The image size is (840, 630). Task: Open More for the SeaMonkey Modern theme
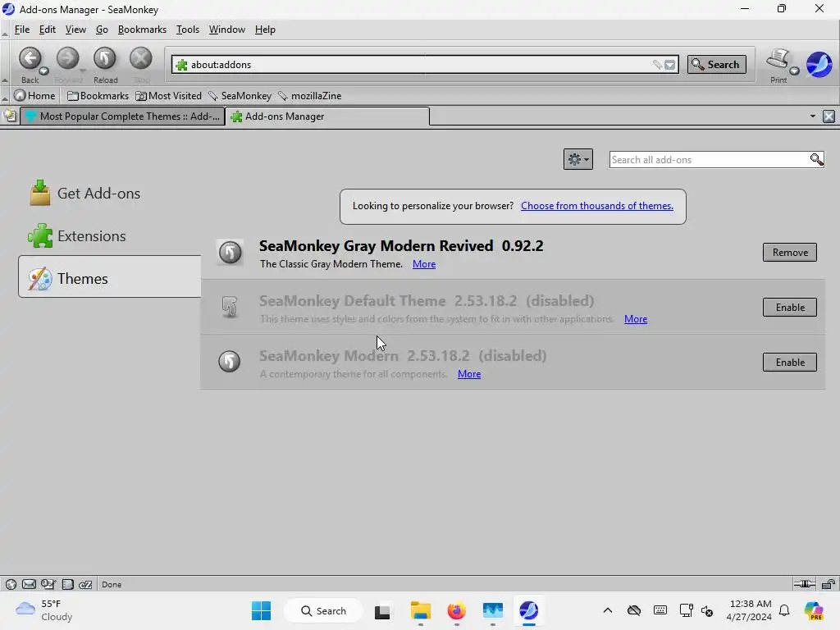tap(468, 374)
